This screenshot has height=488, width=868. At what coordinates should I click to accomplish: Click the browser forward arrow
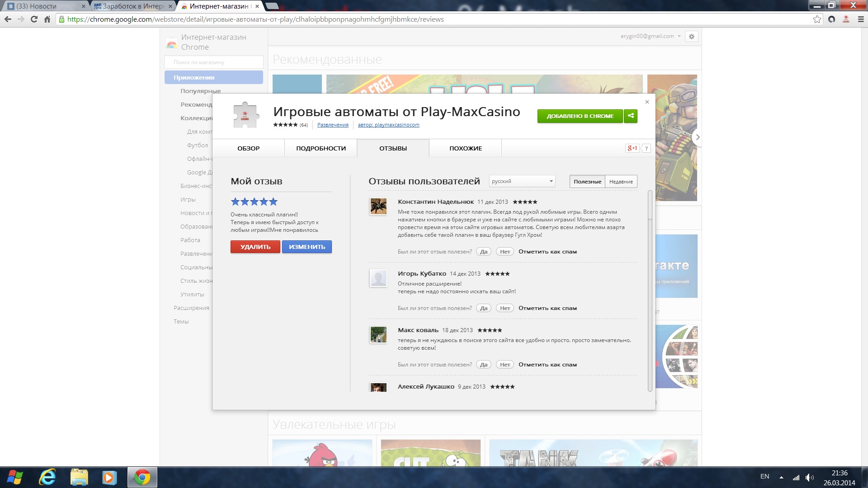click(x=21, y=19)
